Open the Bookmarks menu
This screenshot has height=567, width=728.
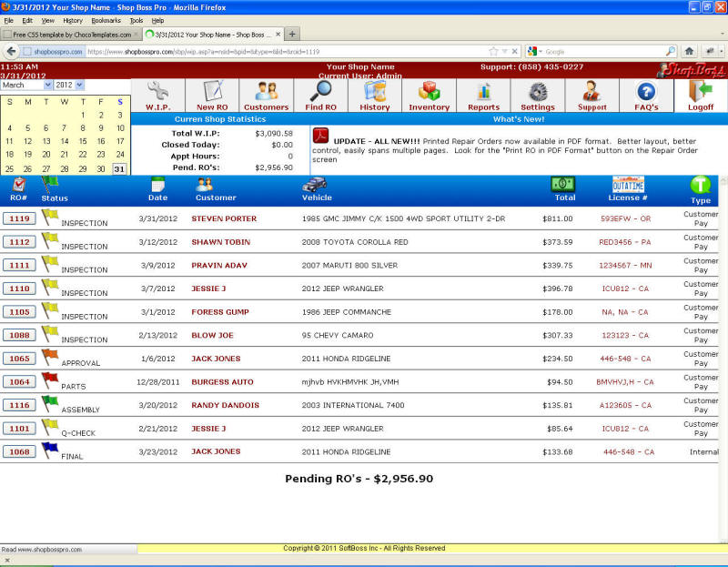[106, 20]
